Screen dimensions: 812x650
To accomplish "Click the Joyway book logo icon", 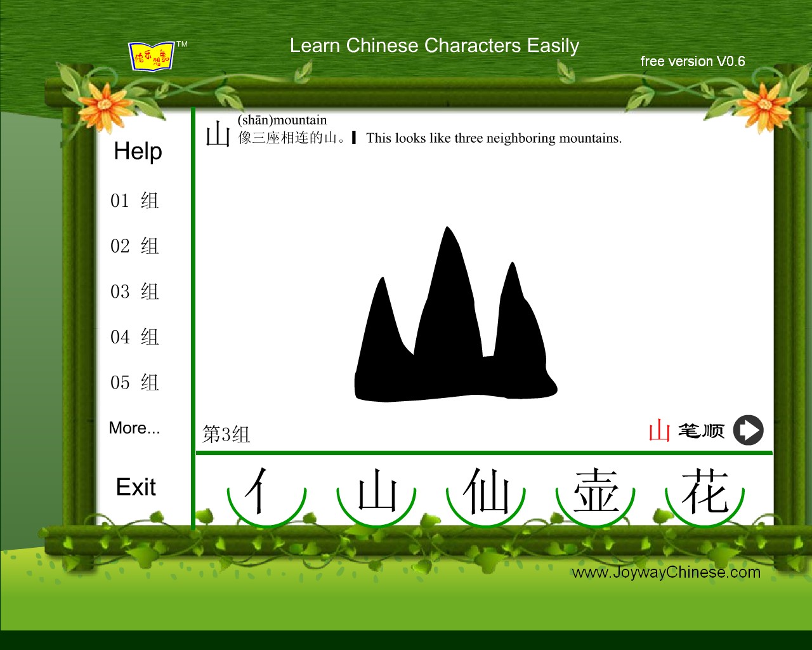I will (x=151, y=56).
